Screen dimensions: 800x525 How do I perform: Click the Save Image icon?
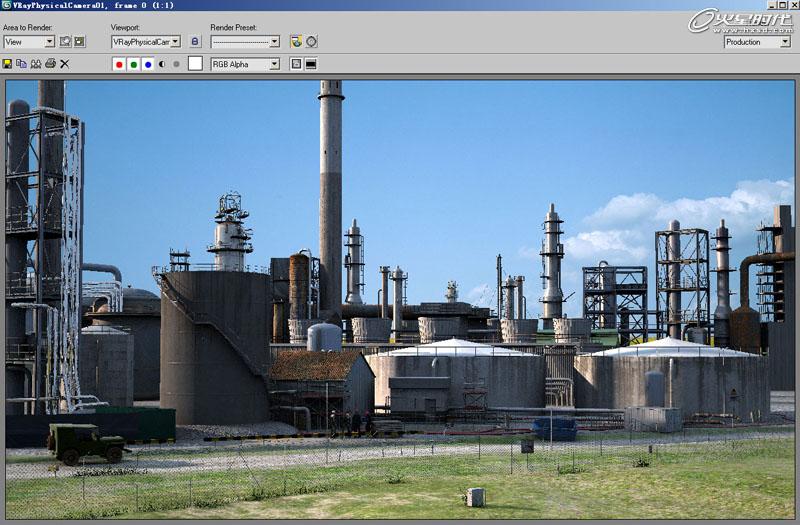[8, 64]
